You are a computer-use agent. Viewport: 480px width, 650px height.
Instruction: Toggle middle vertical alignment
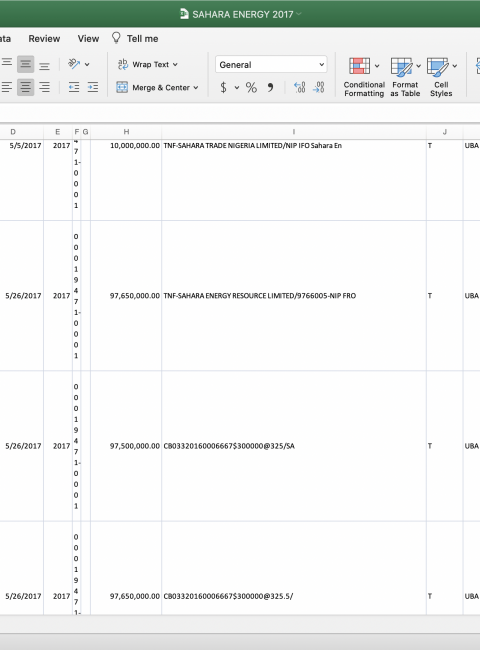click(x=25, y=64)
